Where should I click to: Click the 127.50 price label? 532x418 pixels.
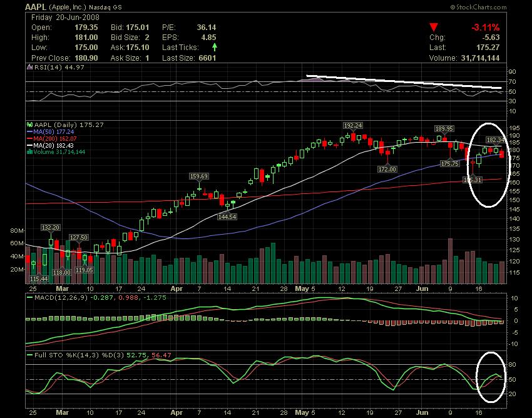click(79, 238)
